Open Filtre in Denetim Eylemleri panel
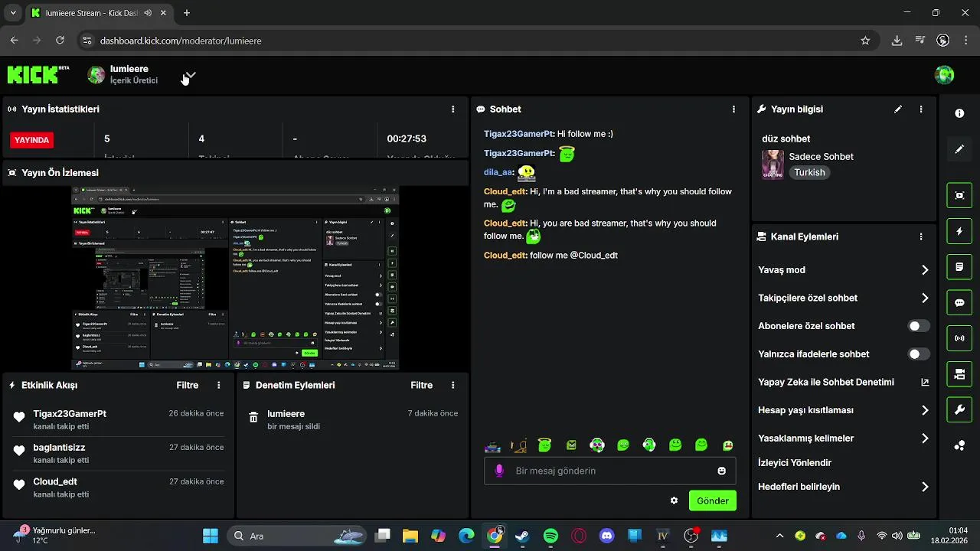This screenshot has height=551, width=980. (x=422, y=386)
